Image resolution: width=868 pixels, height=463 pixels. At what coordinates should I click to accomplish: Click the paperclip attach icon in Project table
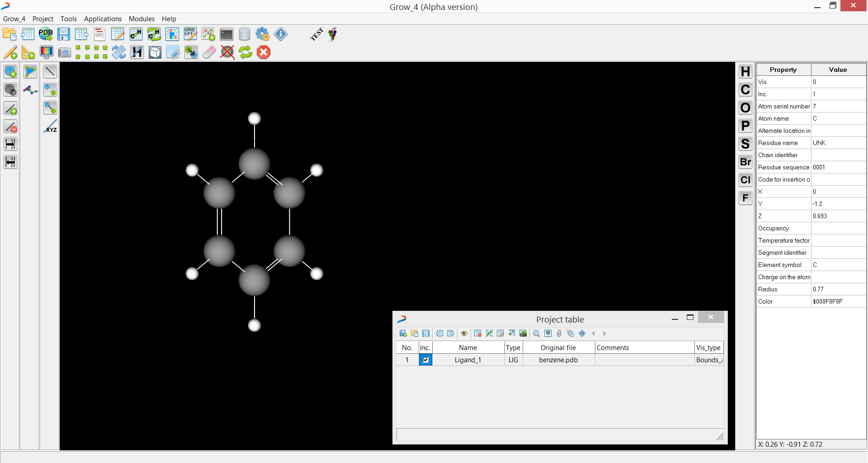(x=559, y=333)
